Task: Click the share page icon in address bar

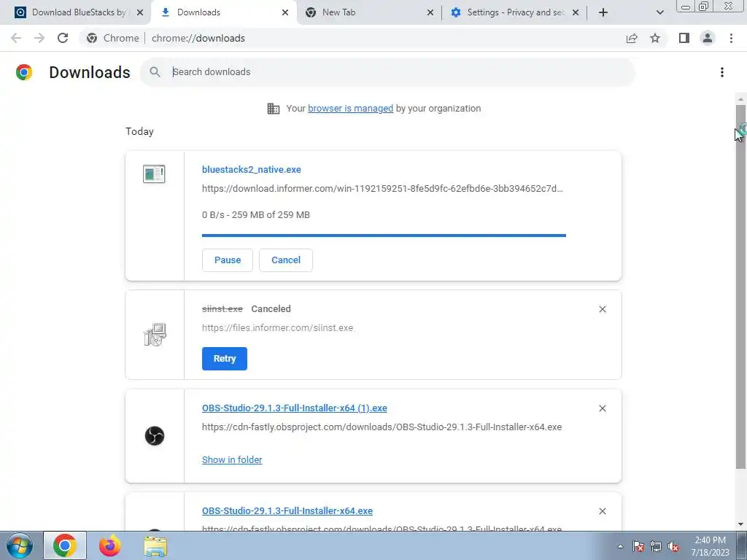Action: [x=632, y=38]
